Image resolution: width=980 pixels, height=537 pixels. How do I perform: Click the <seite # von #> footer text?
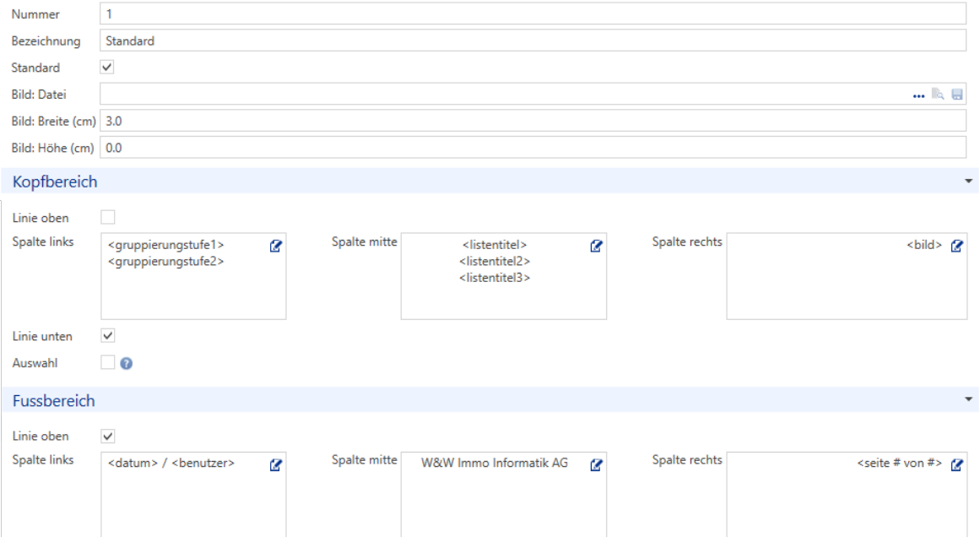[899, 464]
